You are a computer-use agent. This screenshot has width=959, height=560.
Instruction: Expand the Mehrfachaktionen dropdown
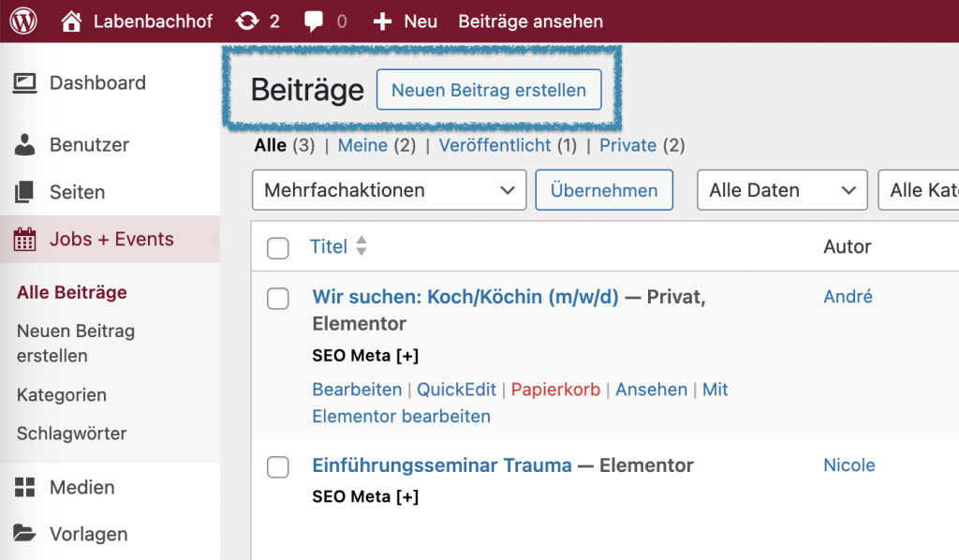389,190
